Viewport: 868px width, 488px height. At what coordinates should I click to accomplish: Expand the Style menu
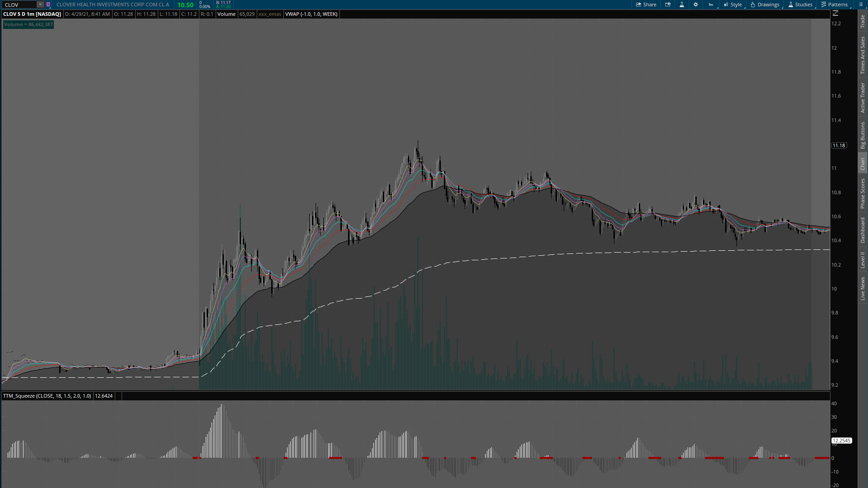point(733,5)
